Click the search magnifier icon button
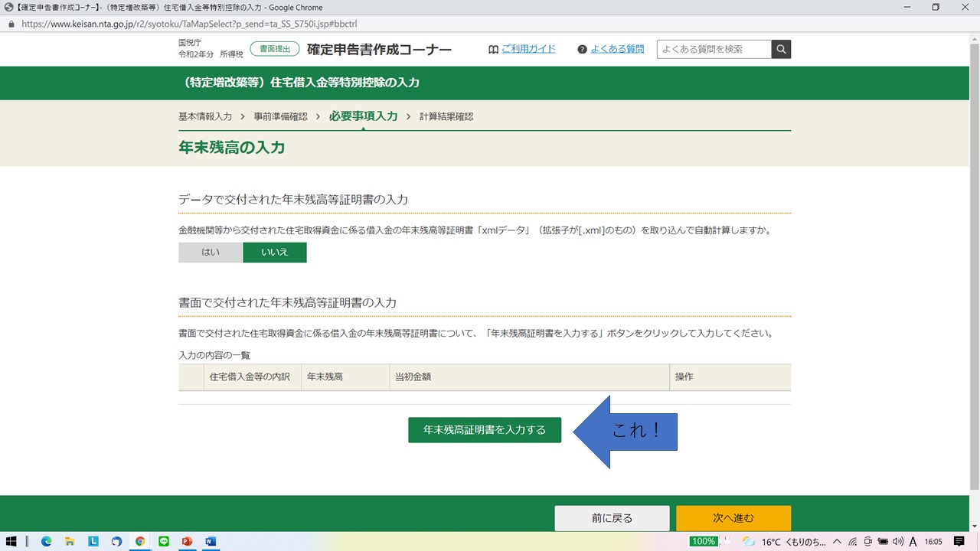980x551 pixels. (781, 49)
